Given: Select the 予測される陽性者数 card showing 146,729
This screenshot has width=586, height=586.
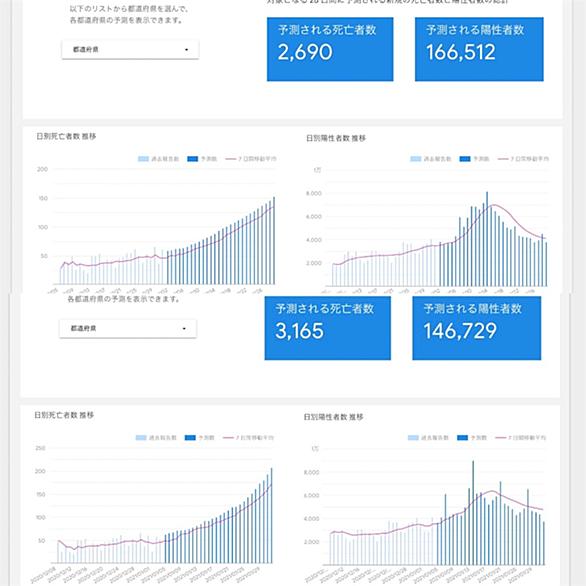Looking at the screenshot, I should (x=477, y=328).
